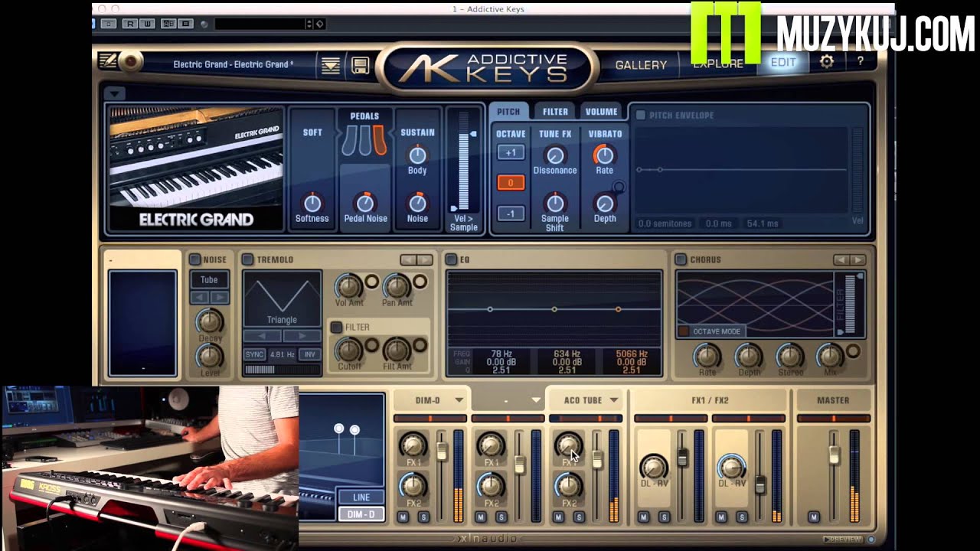Click the round record button near preset name

pyautogui.click(x=131, y=62)
